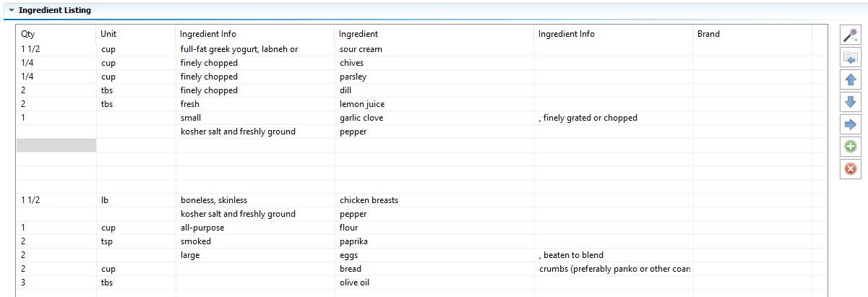
Task: Click the smoked ingredient info cell
Action: tap(255, 241)
